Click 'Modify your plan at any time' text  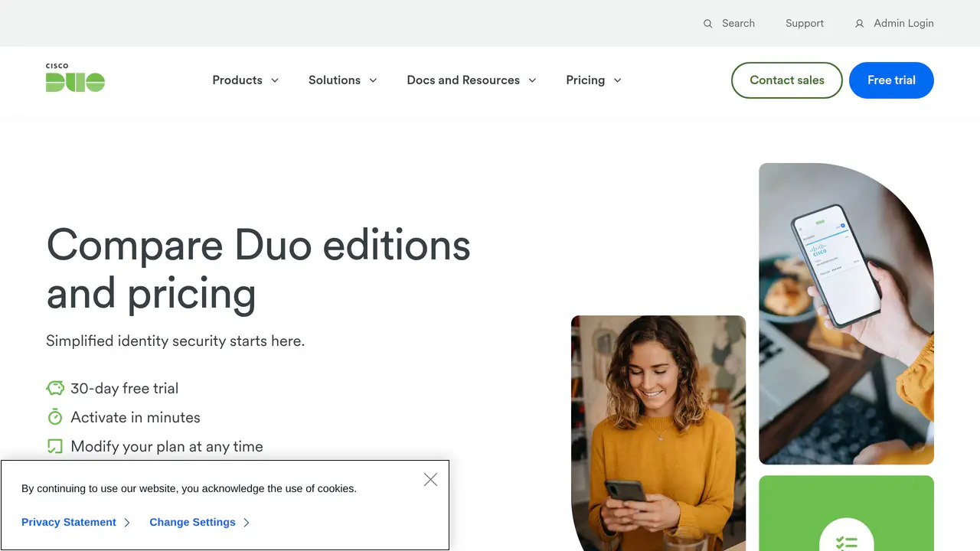[167, 446]
